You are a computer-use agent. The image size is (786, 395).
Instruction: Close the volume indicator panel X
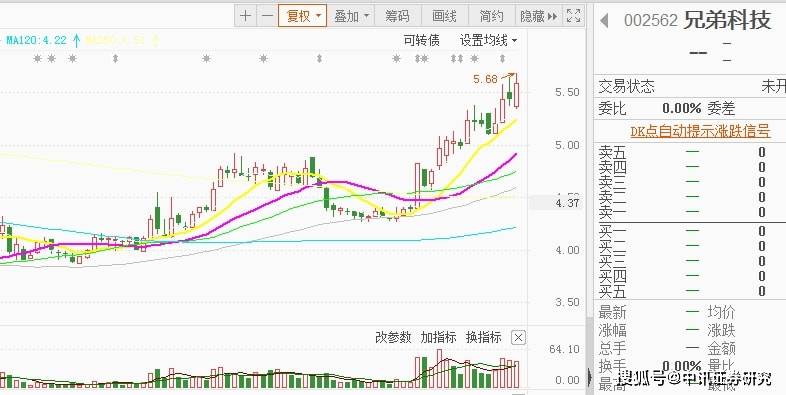(x=518, y=338)
